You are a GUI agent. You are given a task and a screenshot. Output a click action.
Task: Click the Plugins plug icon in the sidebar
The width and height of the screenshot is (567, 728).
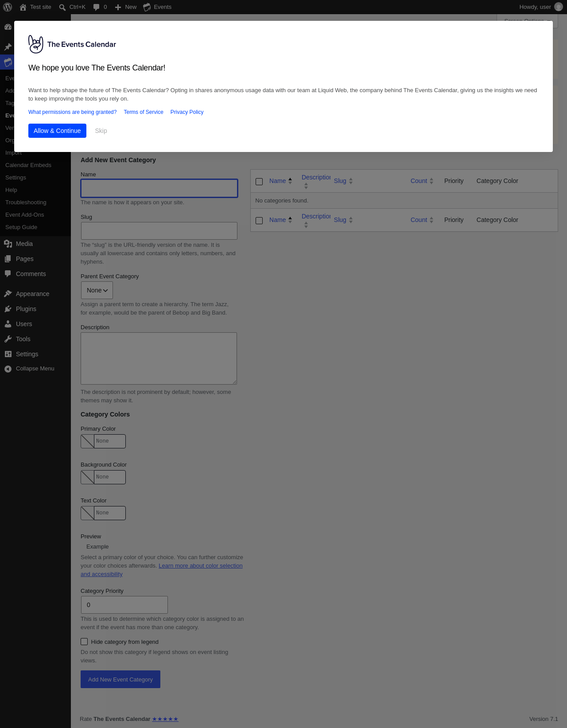click(8, 309)
